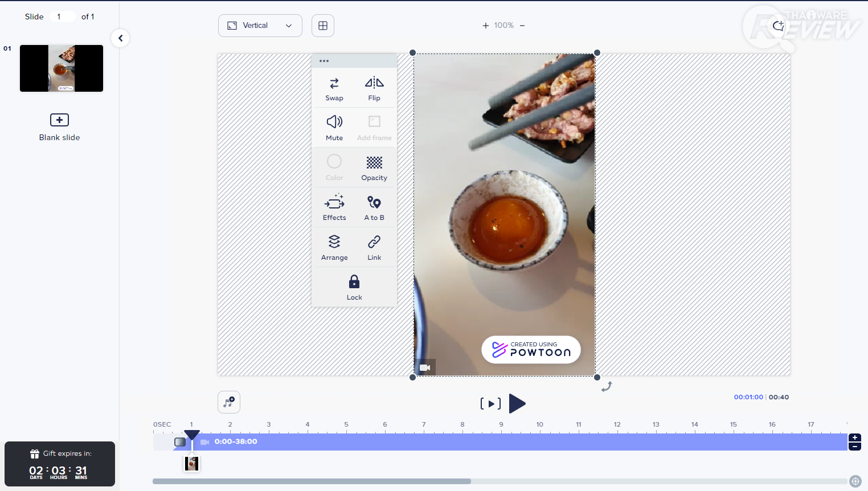This screenshot has height=491, width=868.
Task: Open the three-dots panel handle menu
Action: (x=324, y=61)
